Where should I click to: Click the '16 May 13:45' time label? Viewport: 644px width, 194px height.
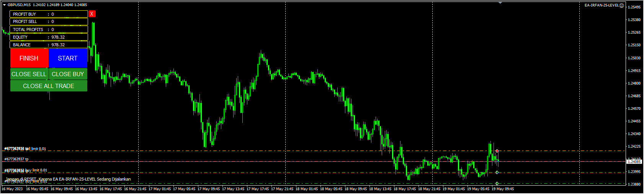86,189
